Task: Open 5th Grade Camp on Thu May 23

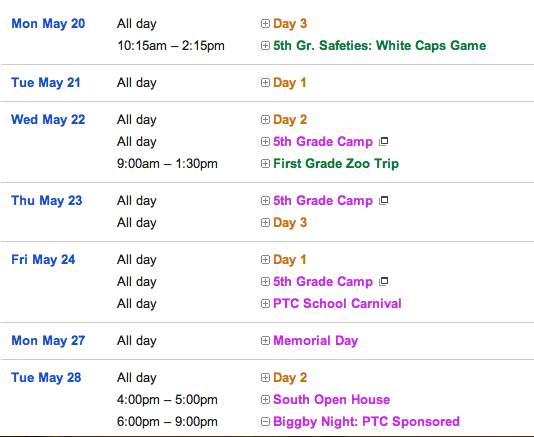Action: click(323, 201)
